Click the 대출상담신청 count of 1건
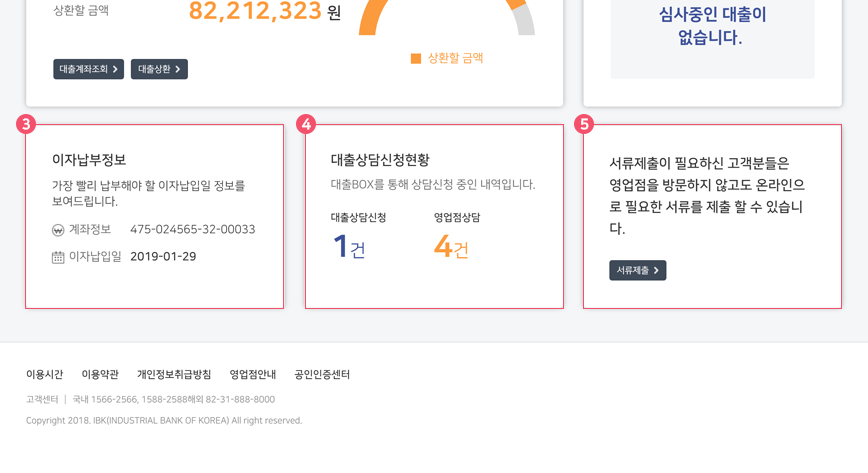Image resolution: width=868 pixels, height=473 pixels. coord(349,246)
